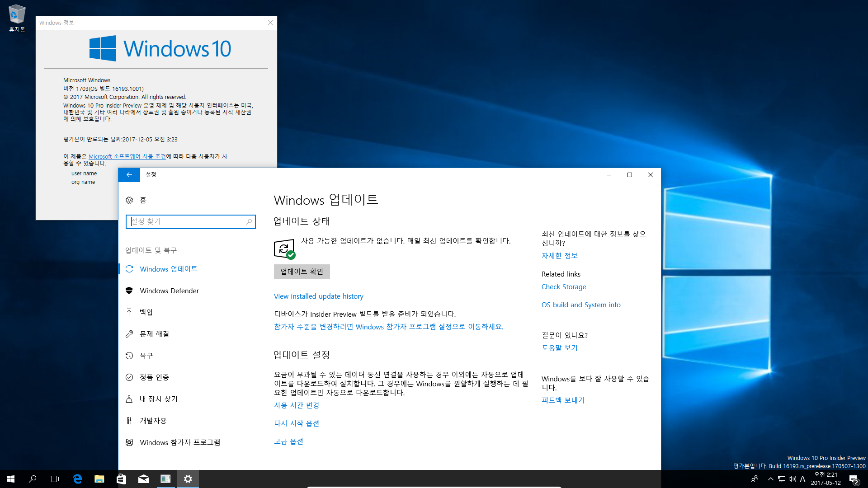Image resolution: width=868 pixels, height=488 pixels.
Task: Open View installed update history
Action: (x=319, y=296)
